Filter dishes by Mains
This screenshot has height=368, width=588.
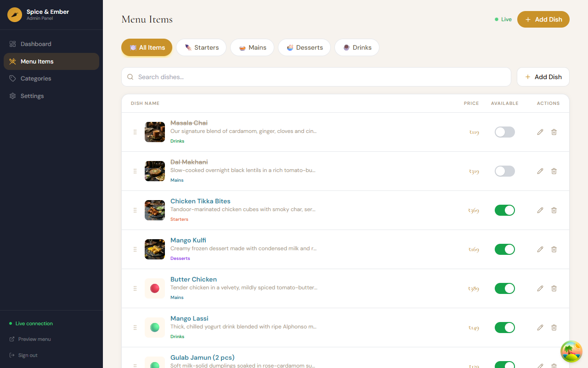pyautogui.click(x=252, y=47)
